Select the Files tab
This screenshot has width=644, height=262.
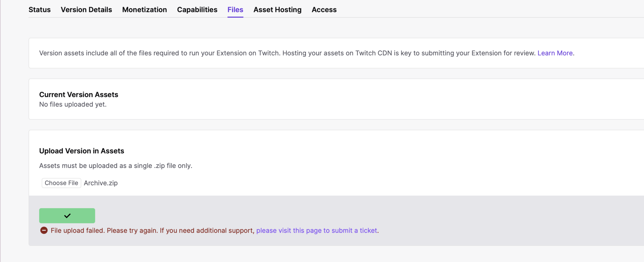pos(235,10)
